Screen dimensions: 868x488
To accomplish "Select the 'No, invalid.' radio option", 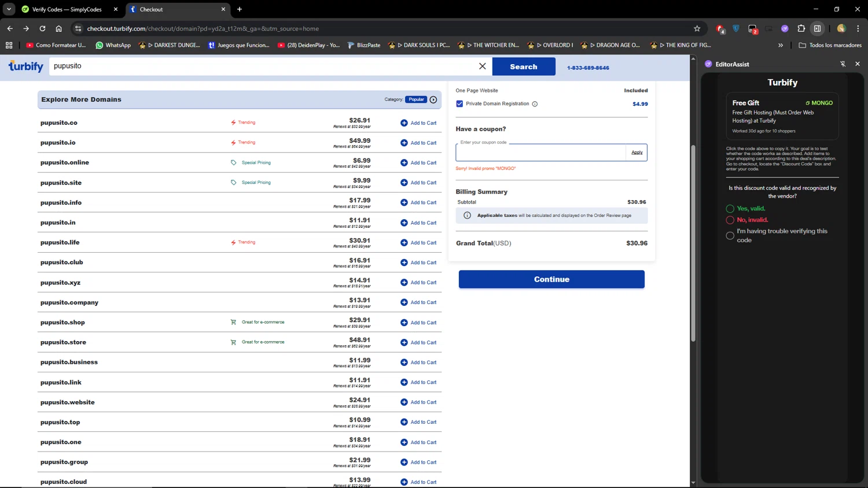I will tap(730, 220).
